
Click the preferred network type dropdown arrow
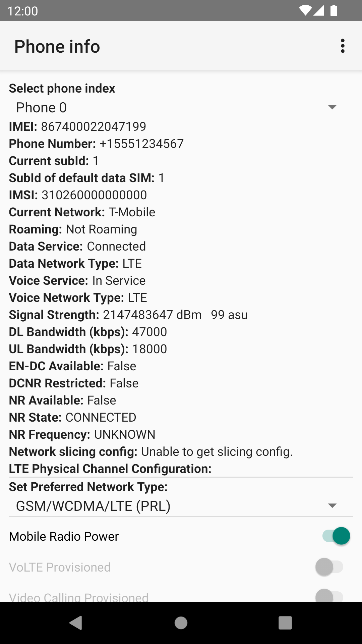tap(332, 506)
